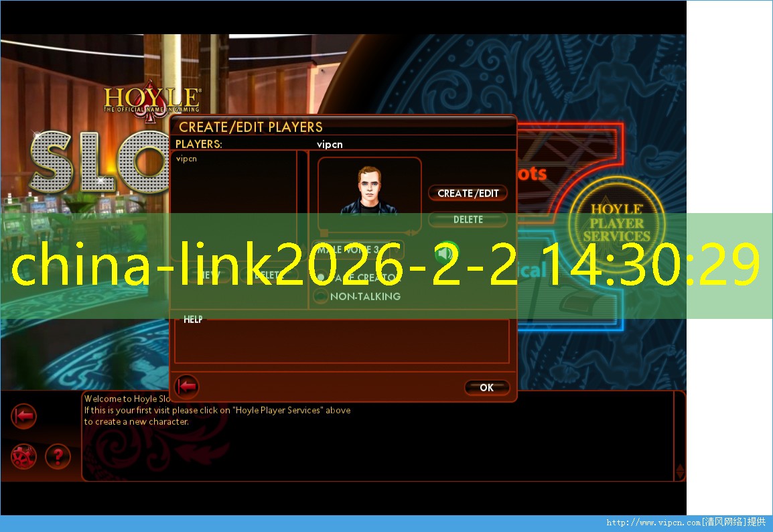This screenshot has width=773, height=532.
Task: Click Delete below the Create/Edit button
Action: pyautogui.click(x=468, y=219)
